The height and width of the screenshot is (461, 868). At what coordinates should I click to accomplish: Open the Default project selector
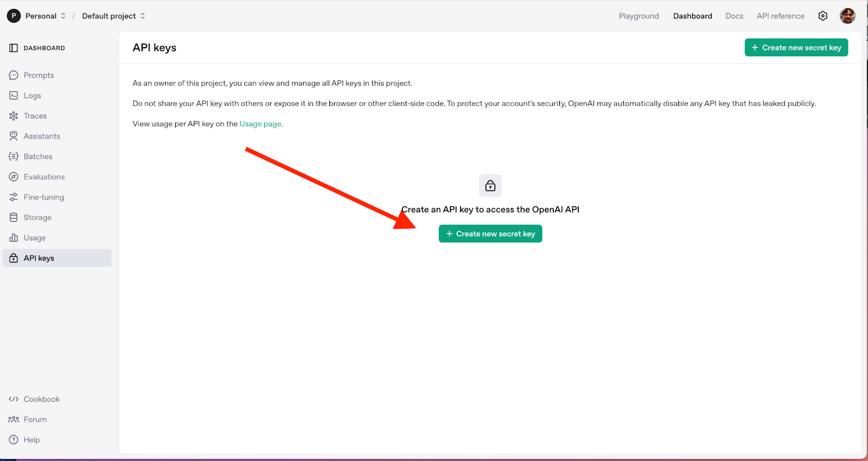113,16
